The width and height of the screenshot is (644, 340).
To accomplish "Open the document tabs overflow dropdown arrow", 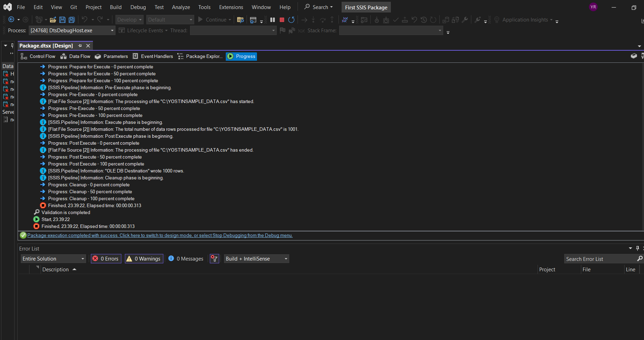I will [x=639, y=46].
